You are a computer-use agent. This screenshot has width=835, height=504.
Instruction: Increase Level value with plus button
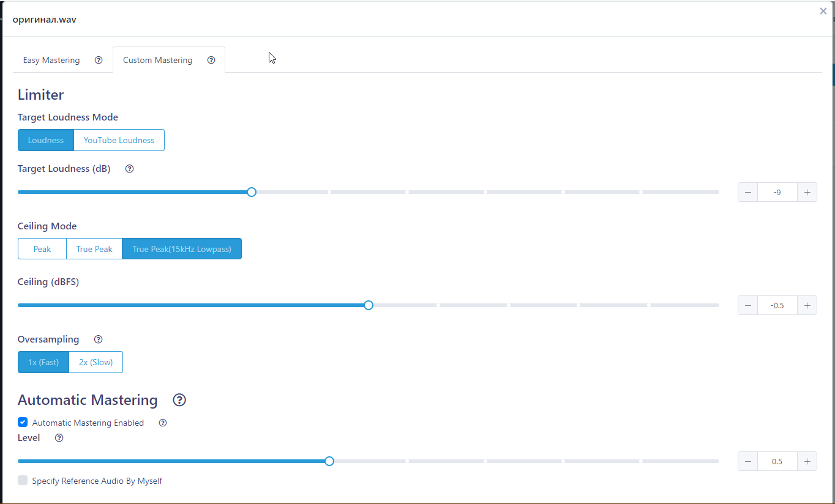tap(807, 461)
